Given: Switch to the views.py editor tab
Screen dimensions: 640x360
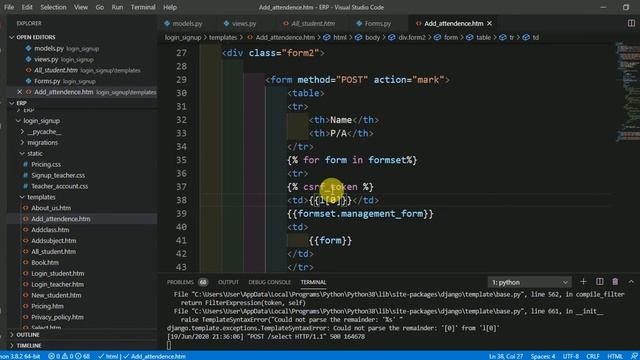Looking at the screenshot, I should pyautogui.click(x=244, y=24).
